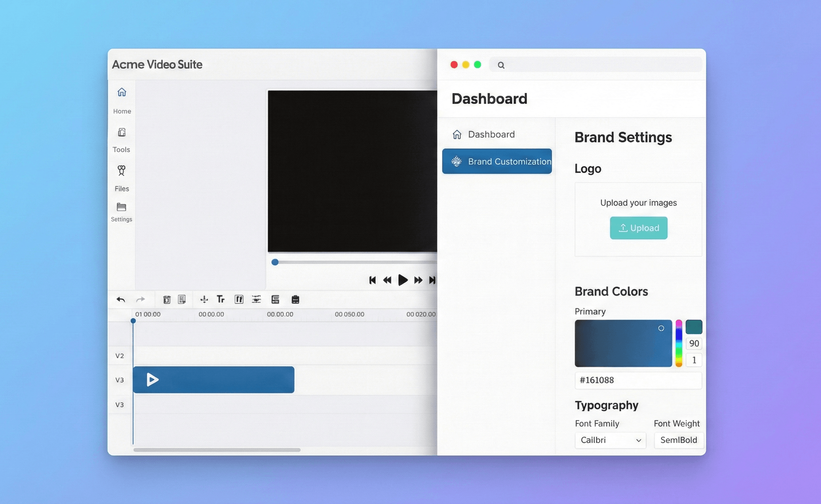Click the Upload button for logo images
Viewport: 821px width, 504px height.
(x=638, y=228)
